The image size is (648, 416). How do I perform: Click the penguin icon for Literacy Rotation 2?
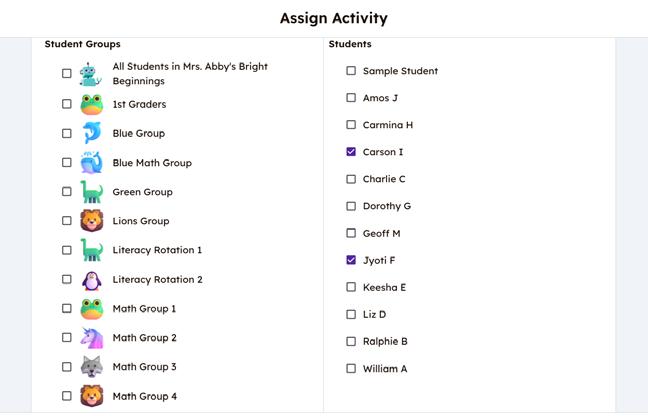point(92,280)
